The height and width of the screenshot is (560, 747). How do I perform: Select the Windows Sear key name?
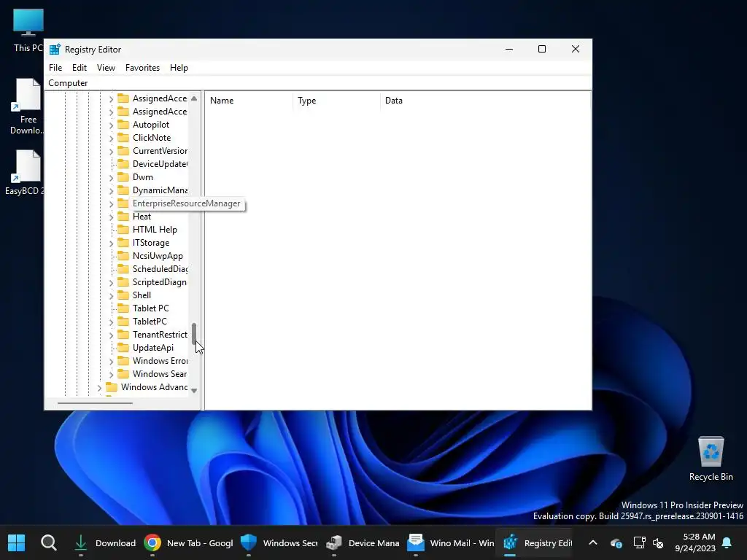point(160,374)
